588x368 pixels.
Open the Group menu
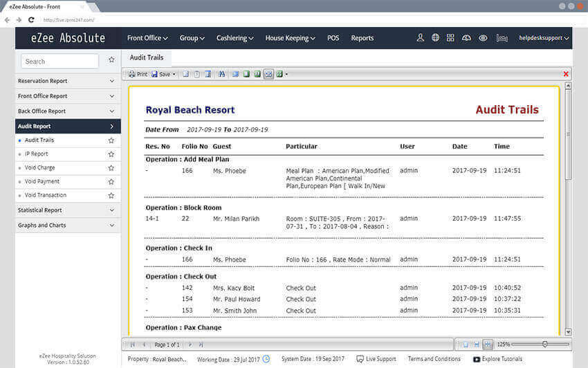pyautogui.click(x=192, y=38)
